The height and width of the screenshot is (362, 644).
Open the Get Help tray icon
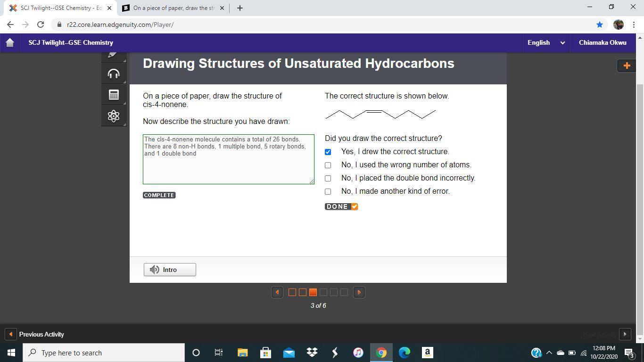point(536,353)
